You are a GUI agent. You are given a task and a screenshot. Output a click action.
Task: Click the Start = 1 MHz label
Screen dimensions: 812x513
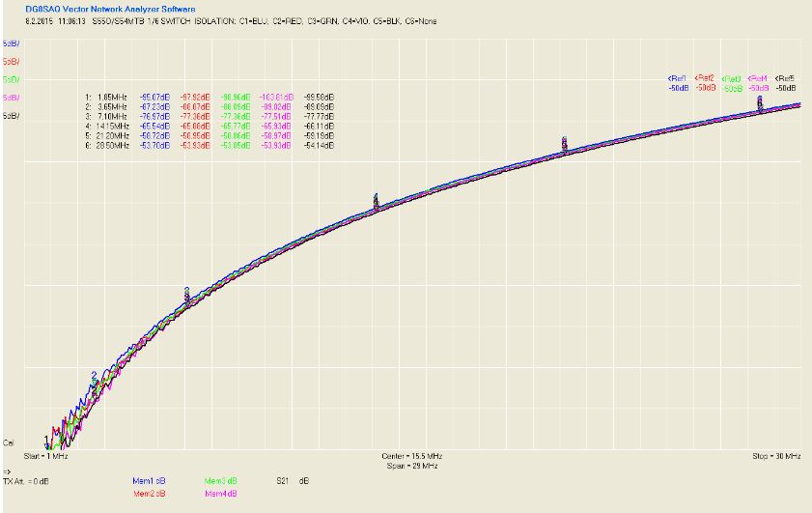pos(45,457)
